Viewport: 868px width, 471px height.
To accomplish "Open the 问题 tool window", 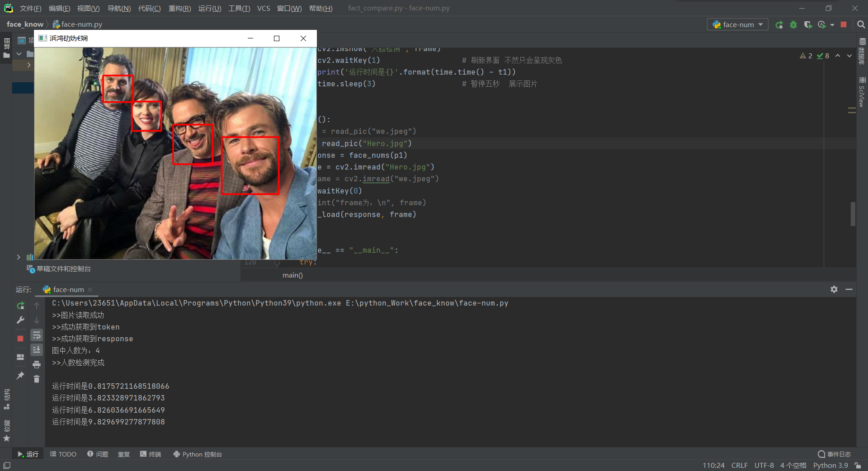I will [x=98, y=454].
